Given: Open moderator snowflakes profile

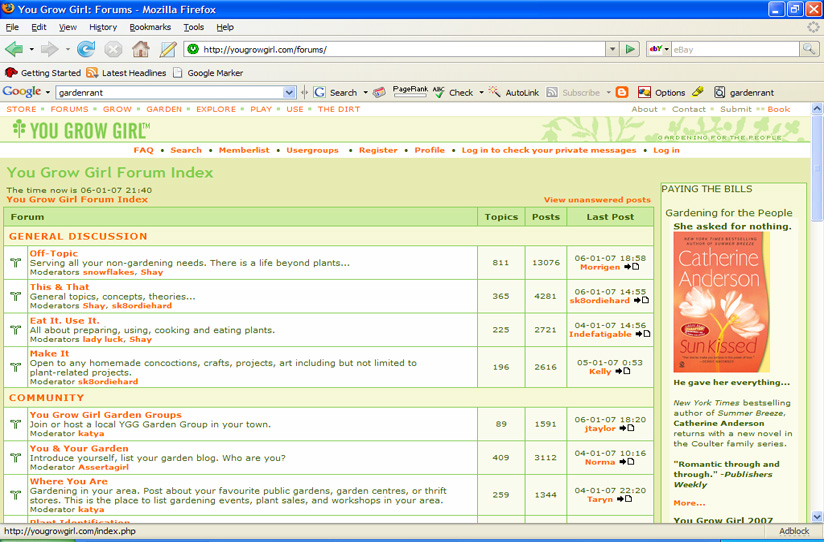Looking at the screenshot, I should [x=109, y=272].
